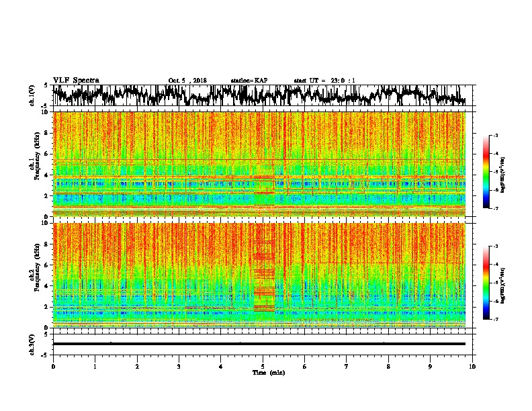Click the "3" tick label on time axis

(179, 367)
